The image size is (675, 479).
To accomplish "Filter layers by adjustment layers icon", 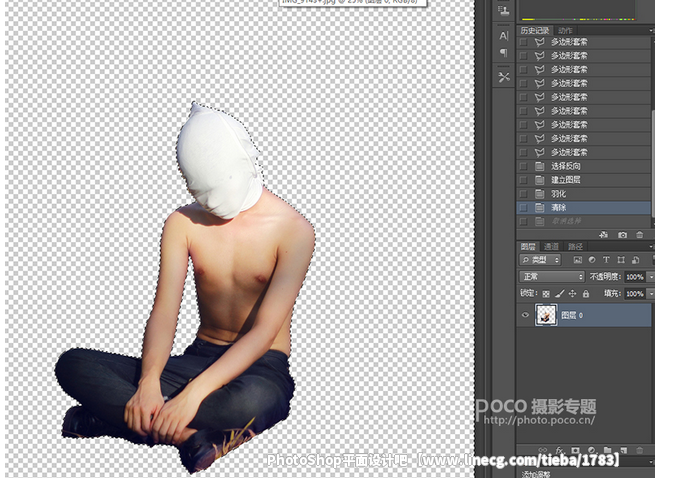I will [x=592, y=260].
